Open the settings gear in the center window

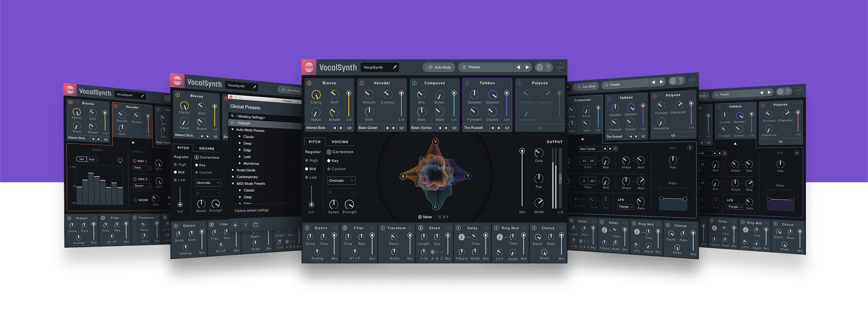[x=540, y=67]
